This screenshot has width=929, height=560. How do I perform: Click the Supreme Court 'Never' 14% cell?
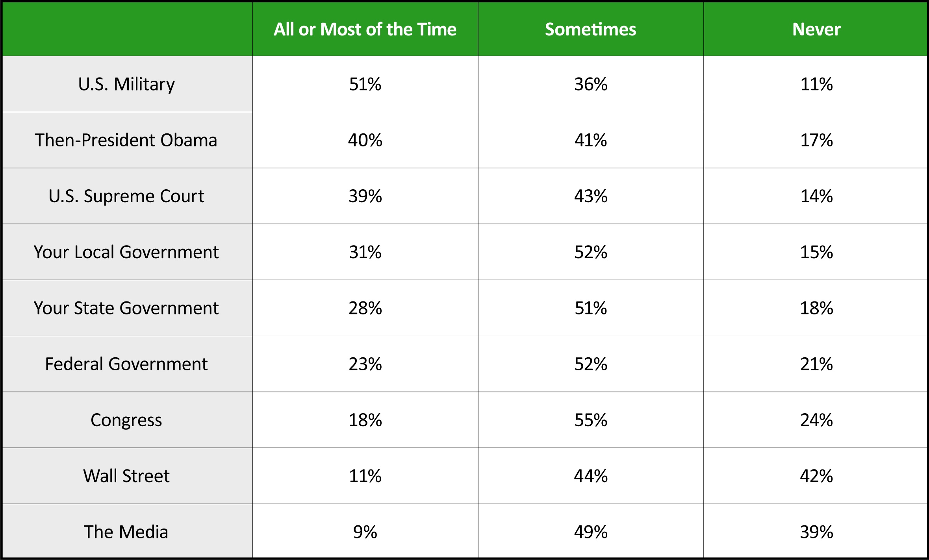click(x=816, y=196)
